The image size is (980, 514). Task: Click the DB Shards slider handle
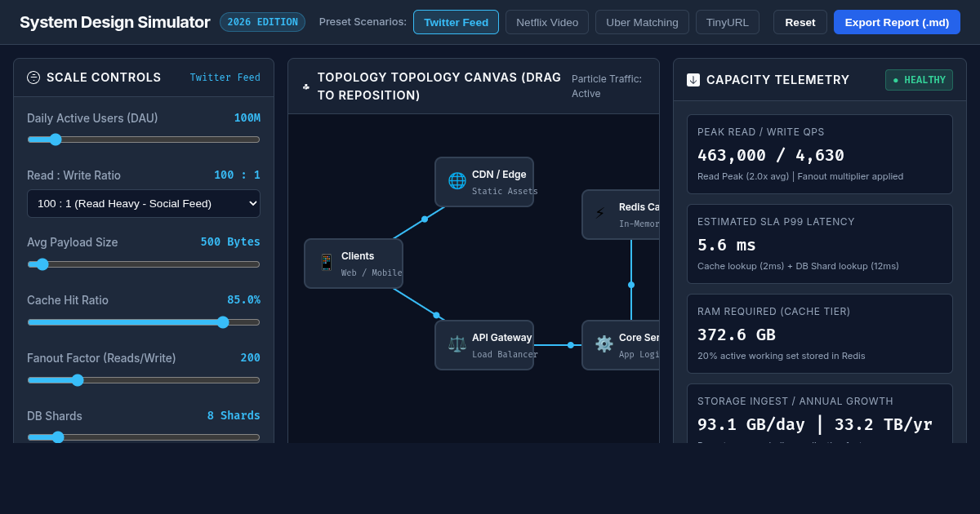coord(58,437)
